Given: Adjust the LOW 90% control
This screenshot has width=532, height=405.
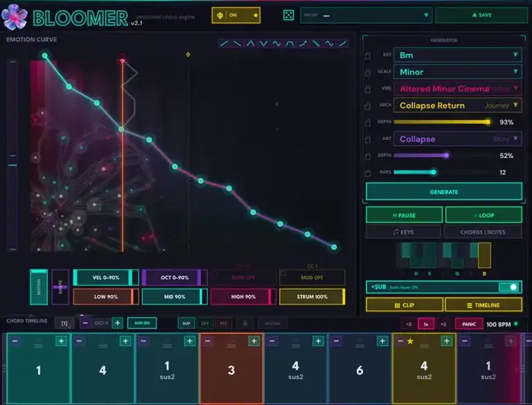Looking at the screenshot, I should pyautogui.click(x=106, y=297).
